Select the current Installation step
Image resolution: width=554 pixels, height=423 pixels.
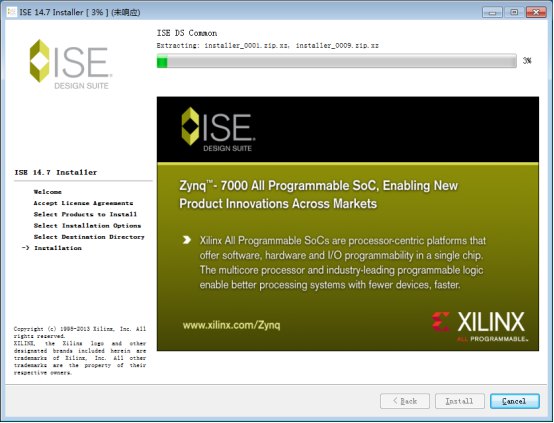click(58, 248)
